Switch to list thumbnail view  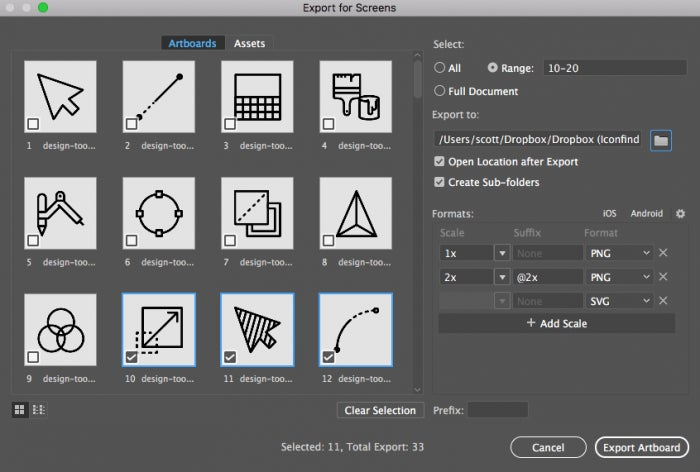click(x=38, y=409)
